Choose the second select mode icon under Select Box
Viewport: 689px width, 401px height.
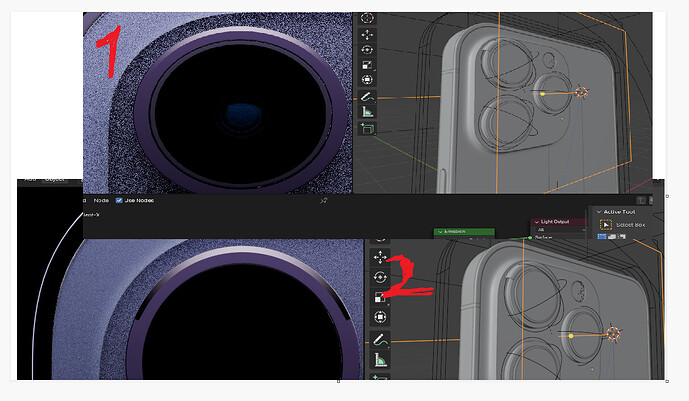(x=612, y=237)
